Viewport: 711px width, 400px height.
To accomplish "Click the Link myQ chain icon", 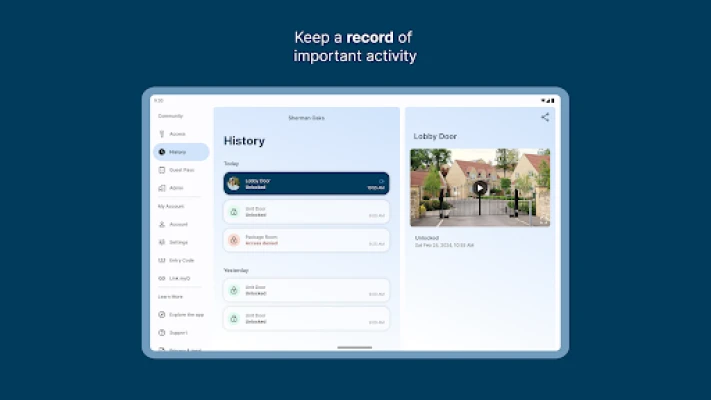I will click(x=162, y=278).
